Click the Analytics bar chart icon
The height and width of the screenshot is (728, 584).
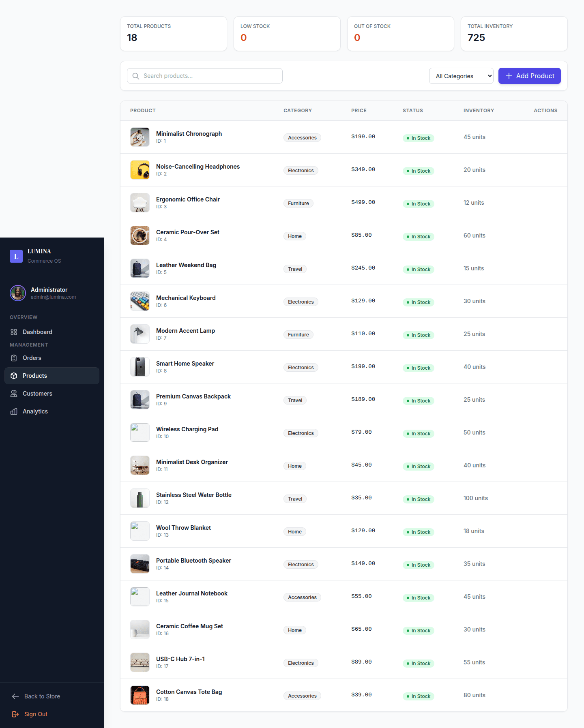coord(14,411)
